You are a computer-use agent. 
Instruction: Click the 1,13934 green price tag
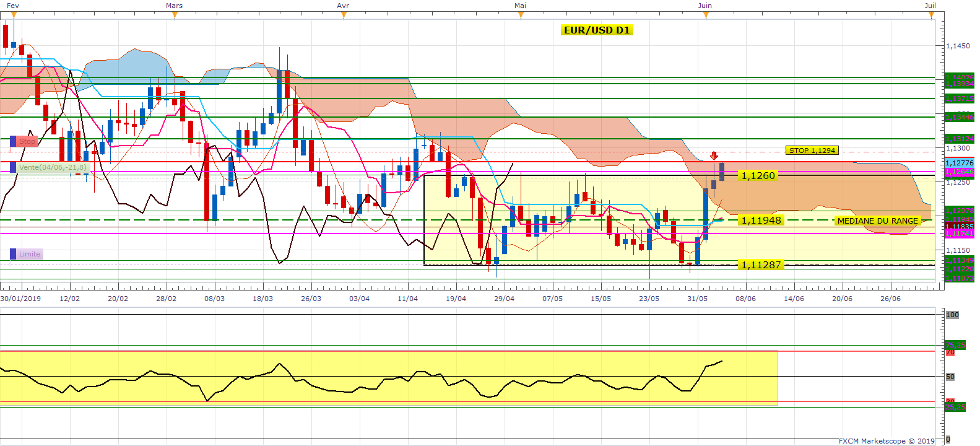pyautogui.click(x=960, y=84)
